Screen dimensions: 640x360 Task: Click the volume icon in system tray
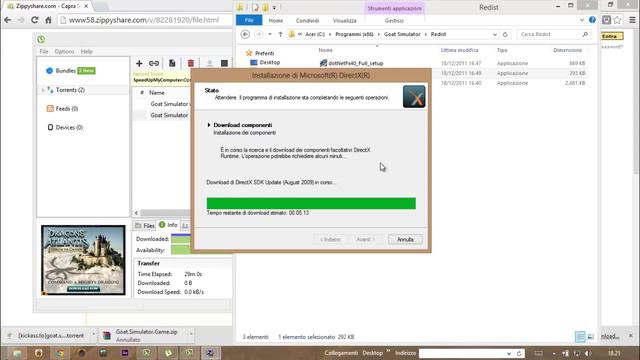point(588,353)
